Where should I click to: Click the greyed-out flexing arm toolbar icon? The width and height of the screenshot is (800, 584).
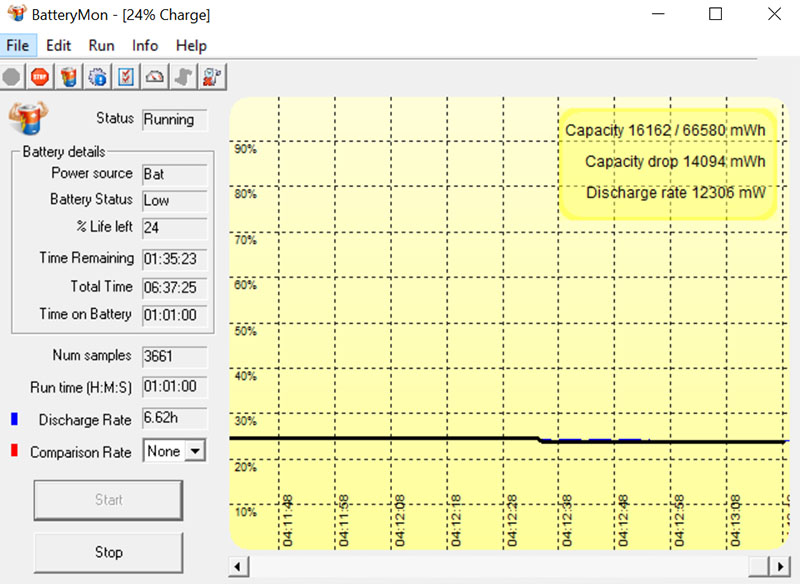click(x=184, y=78)
